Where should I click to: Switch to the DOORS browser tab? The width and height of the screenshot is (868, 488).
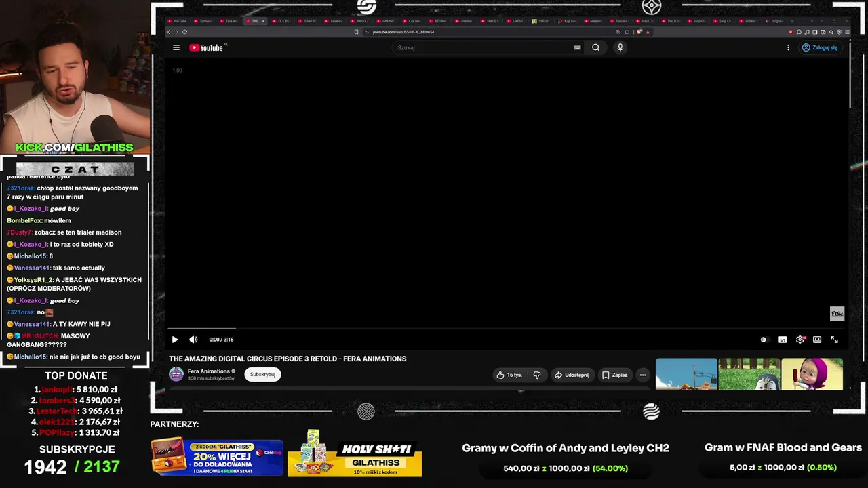tap(281, 21)
